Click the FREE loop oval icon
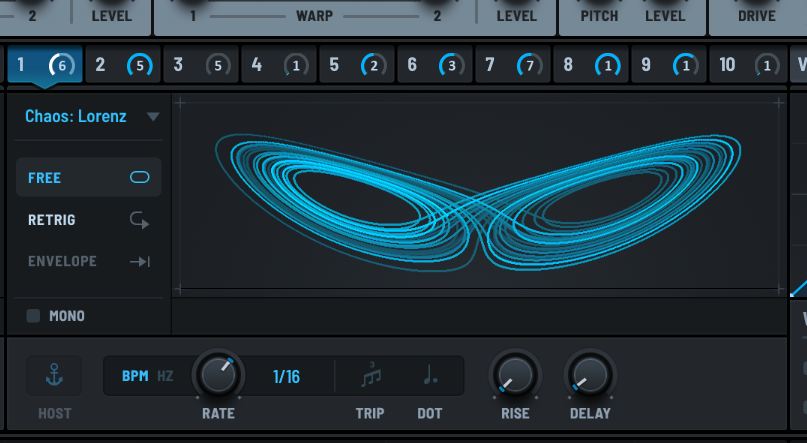 (x=139, y=178)
